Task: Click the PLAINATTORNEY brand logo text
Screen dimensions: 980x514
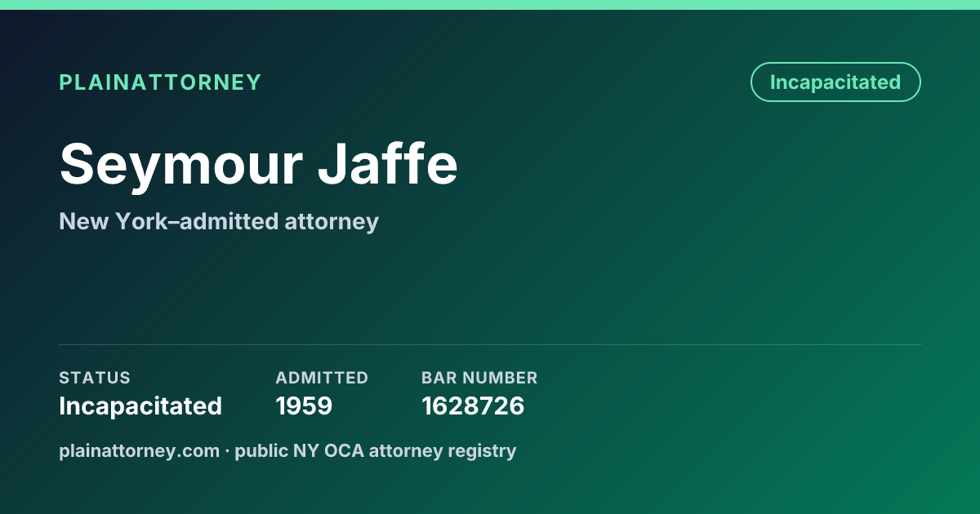Action: click(160, 82)
